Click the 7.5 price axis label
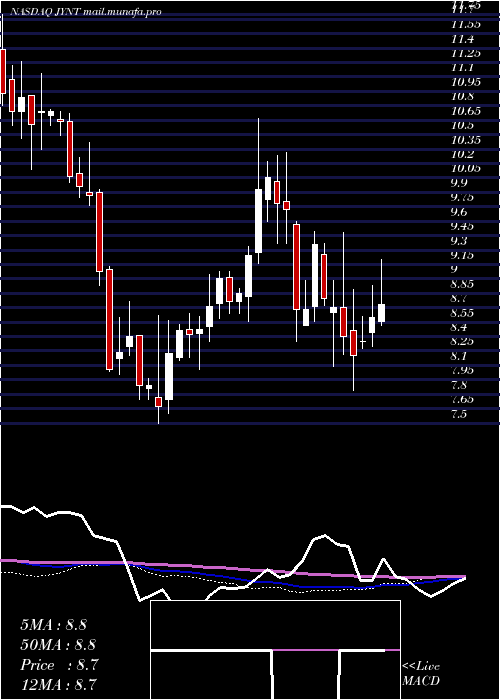500x700 pixels. pos(460,414)
